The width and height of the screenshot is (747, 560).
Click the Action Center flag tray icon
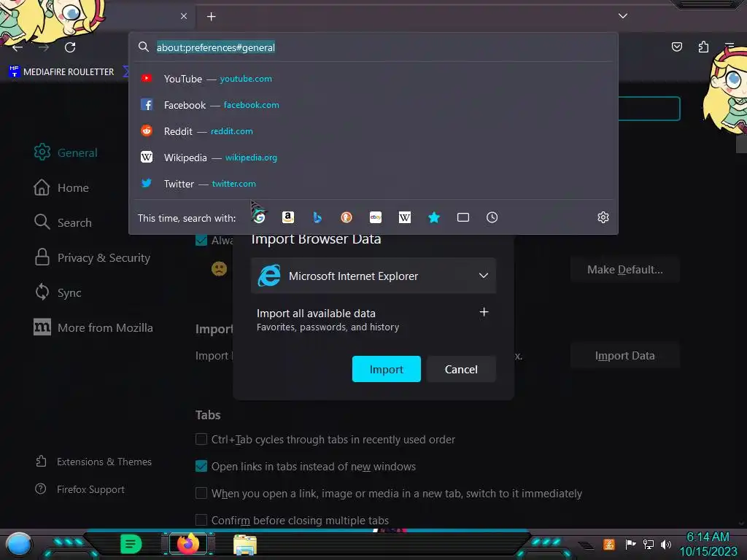(x=630, y=544)
